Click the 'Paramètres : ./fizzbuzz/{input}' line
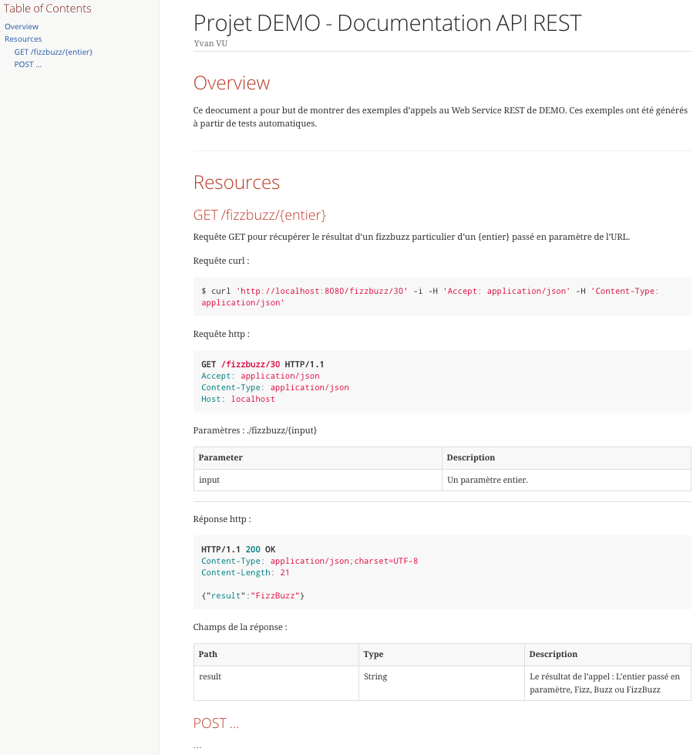The image size is (700, 755). pyautogui.click(x=255, y=430)
